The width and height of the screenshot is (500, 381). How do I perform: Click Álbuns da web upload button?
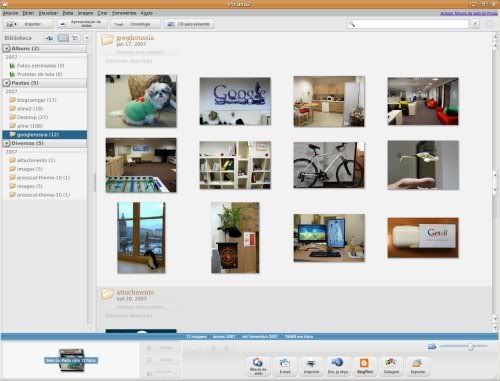tap(258, 366)
